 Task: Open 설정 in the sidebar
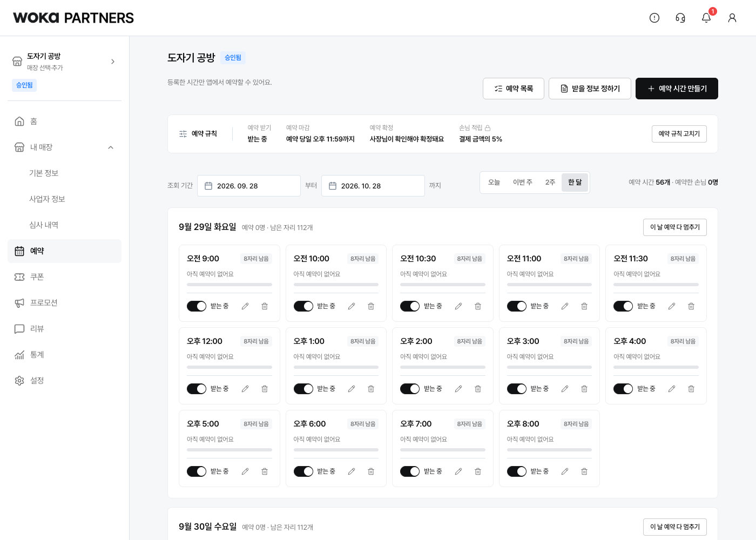pos(64,381)
